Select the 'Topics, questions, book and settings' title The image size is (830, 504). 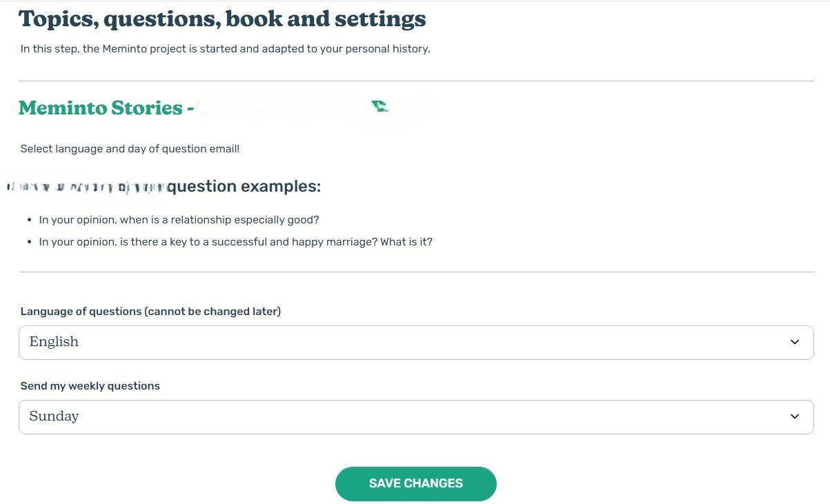point(223,19)
